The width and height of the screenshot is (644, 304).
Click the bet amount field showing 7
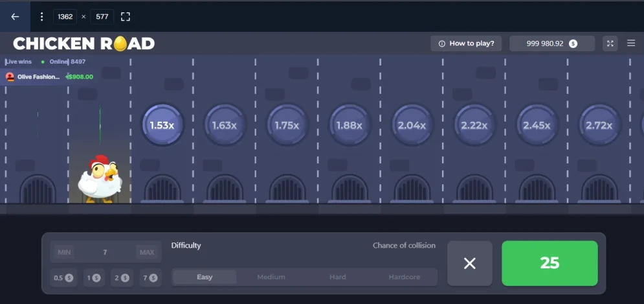pyautogui.click(x=105, y=252)
